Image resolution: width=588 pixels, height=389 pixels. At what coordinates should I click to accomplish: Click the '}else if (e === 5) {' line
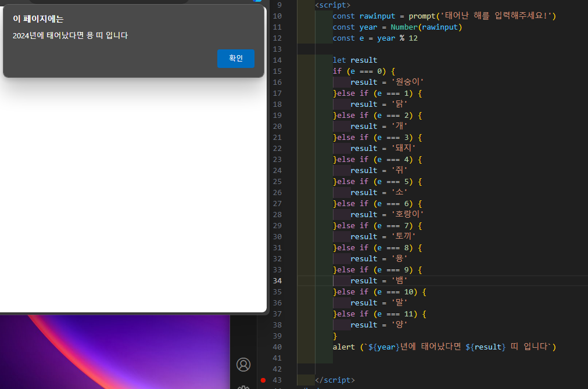pyautogui.click(x=377, y=181)
